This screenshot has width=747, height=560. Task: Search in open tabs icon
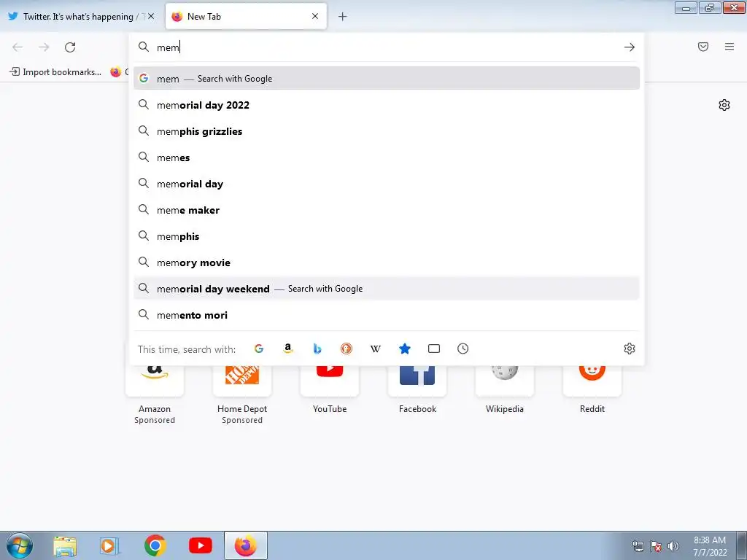pos(433,349)
